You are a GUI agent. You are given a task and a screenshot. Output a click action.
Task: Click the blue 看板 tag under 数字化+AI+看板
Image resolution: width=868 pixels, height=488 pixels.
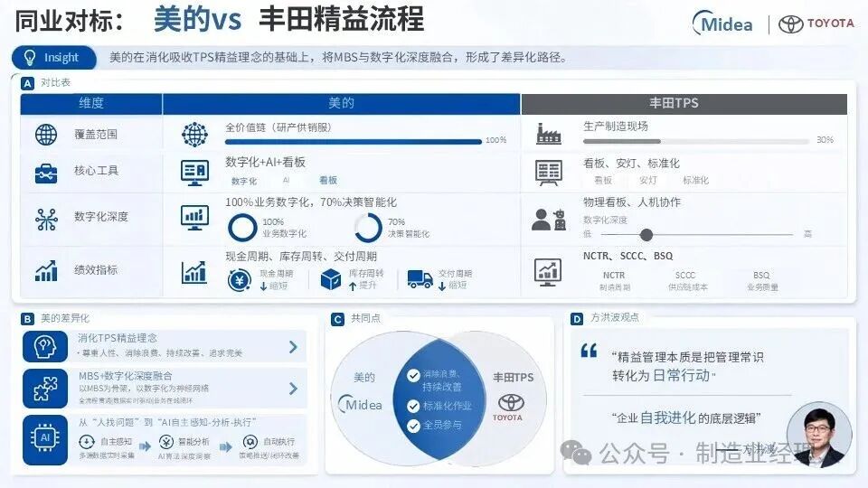pos(328,181)
